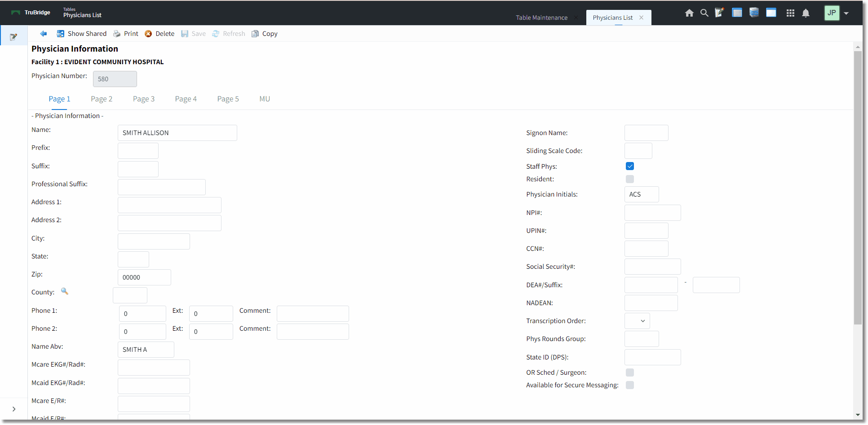Click the Name Abv field
This screenshot has height=425, width=868.
click(x=146, y=350)
